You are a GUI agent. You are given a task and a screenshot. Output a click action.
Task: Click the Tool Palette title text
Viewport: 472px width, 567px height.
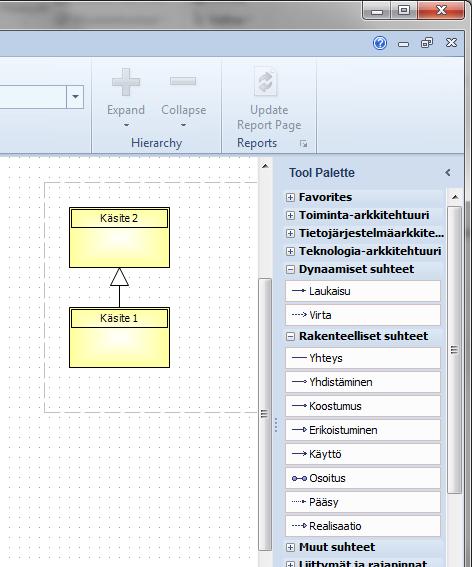coord(322,173)
